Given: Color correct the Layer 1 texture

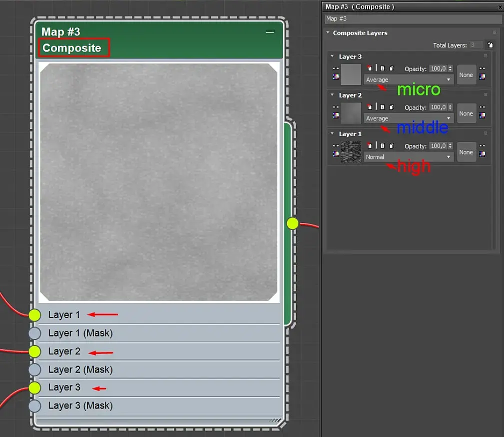Looking at the screenshot, I should [336, 154].
